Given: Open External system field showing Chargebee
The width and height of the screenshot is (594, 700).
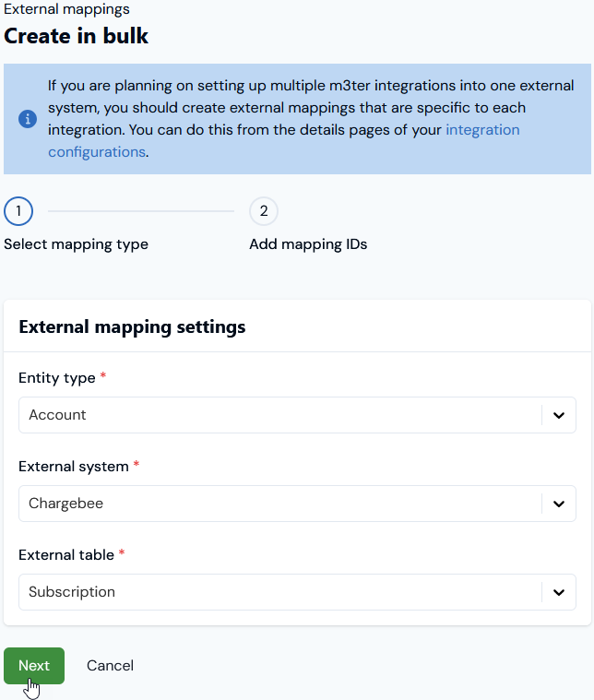Looking at the screenshot, I should tap(297, 504).
